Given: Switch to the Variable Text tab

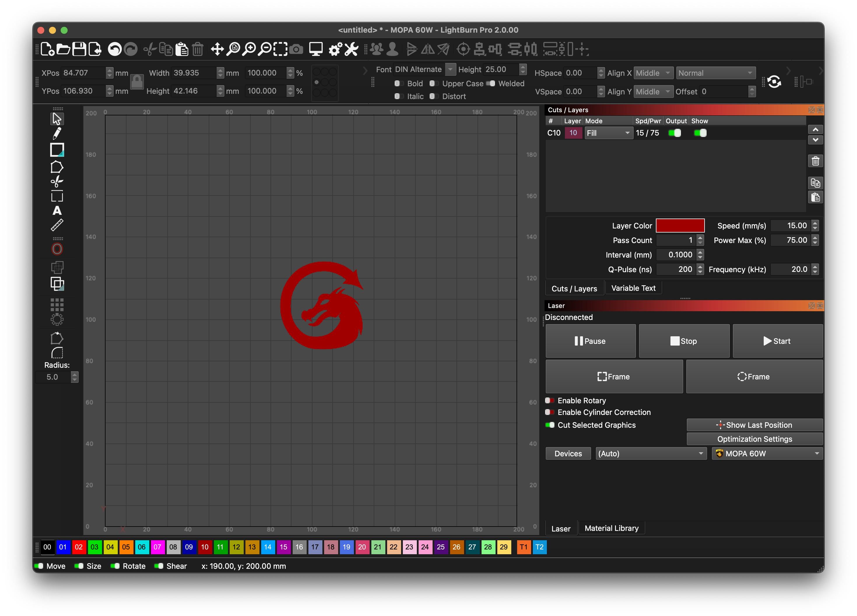Looking at the screenshot, I should tap(633, 288).
